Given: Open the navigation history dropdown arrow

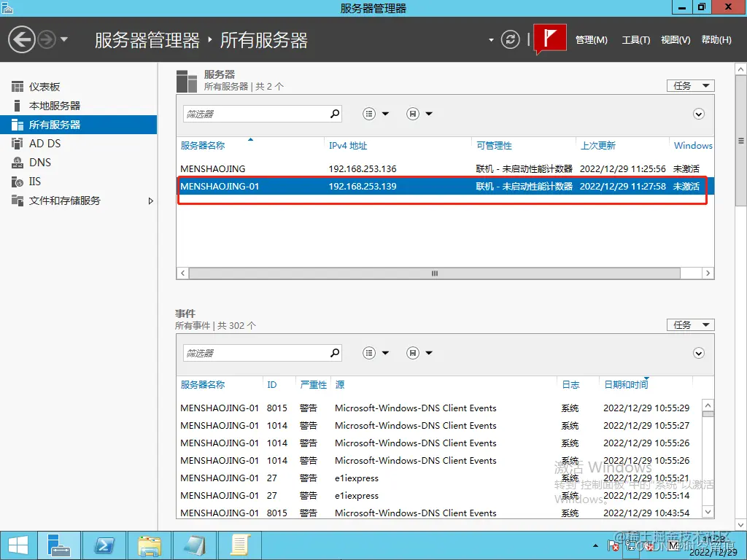Looking at the screenshot, I should point(64,39).
